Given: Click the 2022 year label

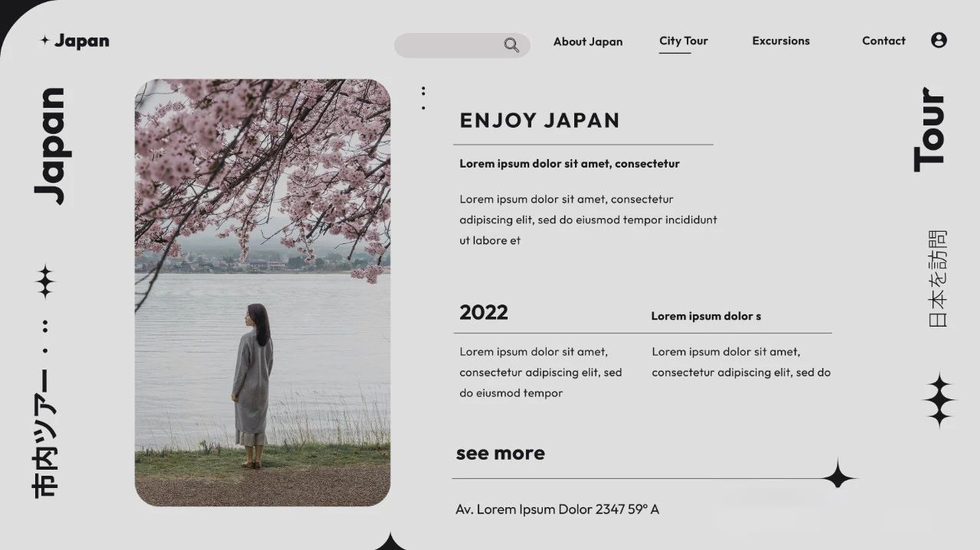Looking at the screenshot, I should click(484, 312).
